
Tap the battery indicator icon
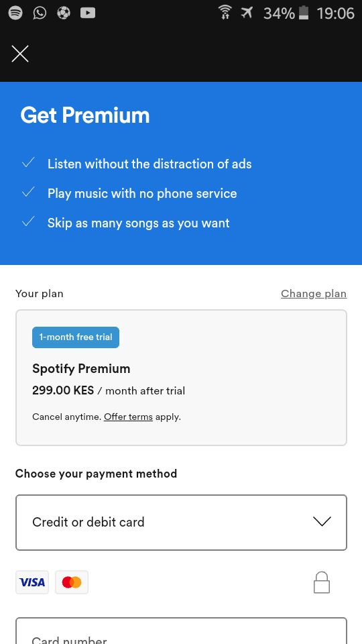(x=304, y=13)
